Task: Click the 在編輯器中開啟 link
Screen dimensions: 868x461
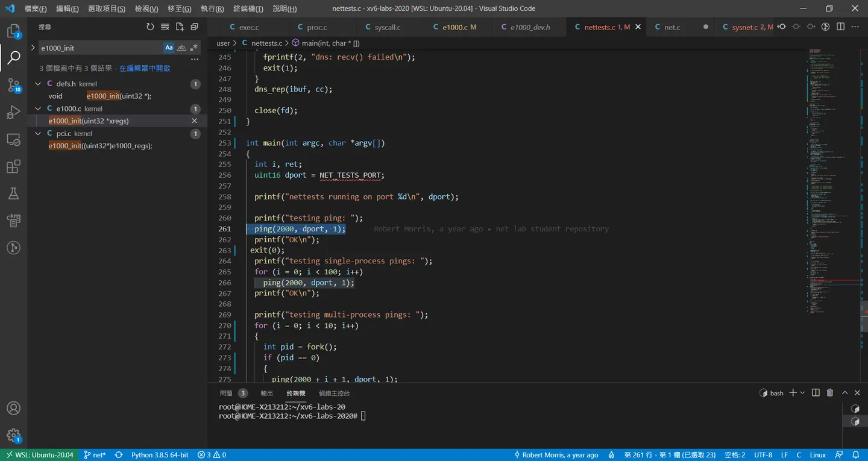Action: (x=145, y=69)
